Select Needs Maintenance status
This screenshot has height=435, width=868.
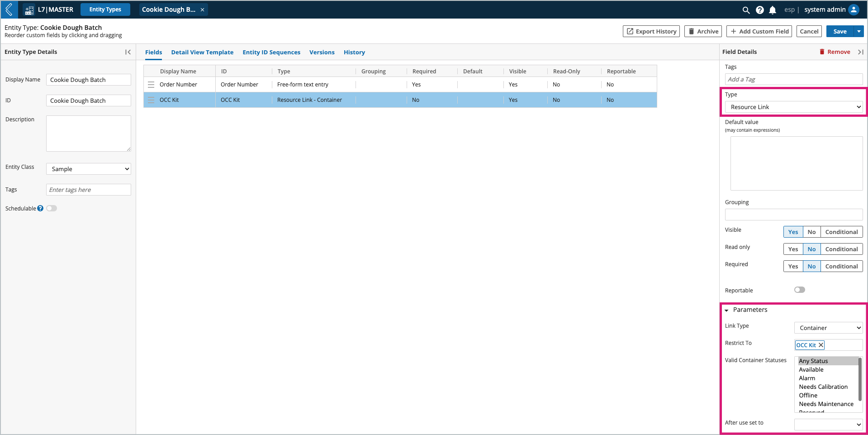[828, 404]
